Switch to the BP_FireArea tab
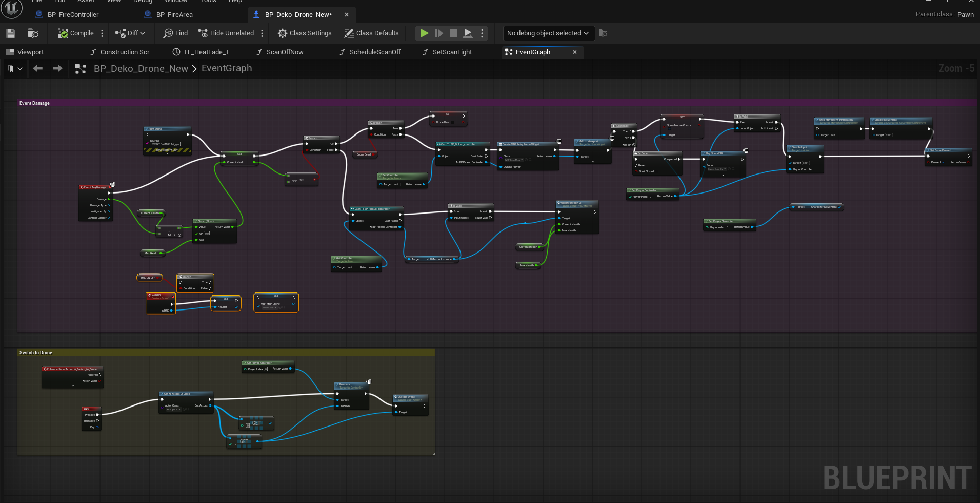Image resolution: width=980 pixels, height=503 pixels. tap(174, 15)
